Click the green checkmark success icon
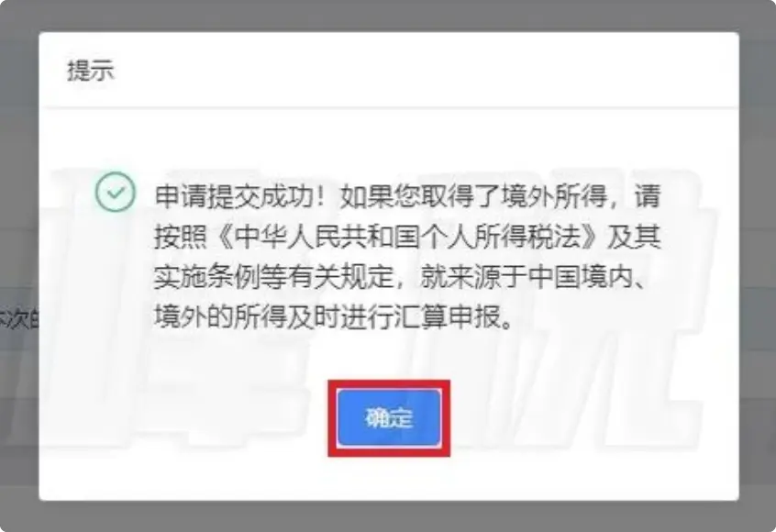Viewport: 776px width, 532px height. pos(115,192)
